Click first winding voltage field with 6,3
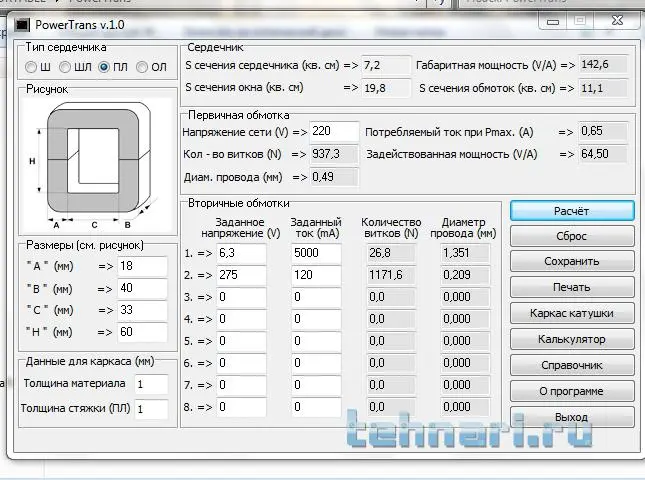 (241, 253)
